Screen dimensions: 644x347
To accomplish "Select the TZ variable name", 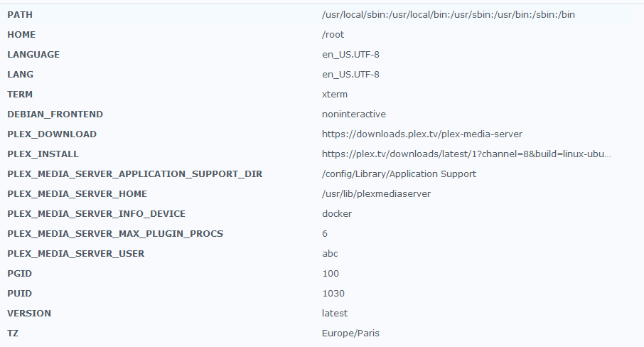I will [13, 333].
